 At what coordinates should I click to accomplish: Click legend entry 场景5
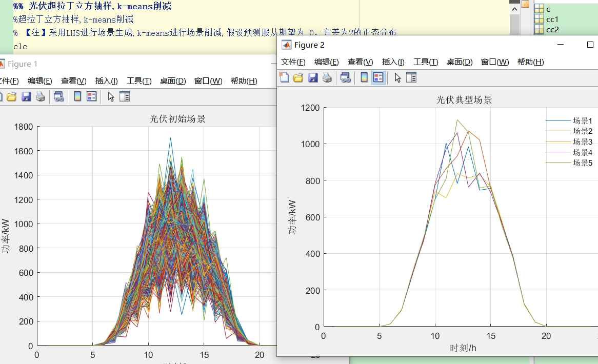coord(583,163)
